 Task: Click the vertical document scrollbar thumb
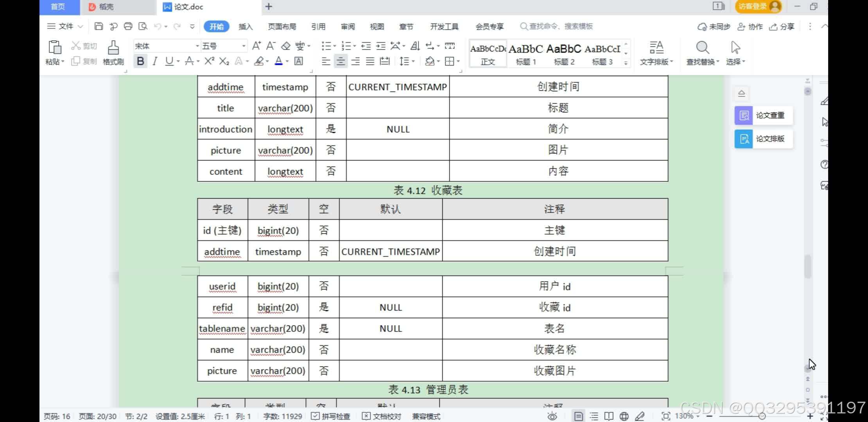(x=808, y=266)
